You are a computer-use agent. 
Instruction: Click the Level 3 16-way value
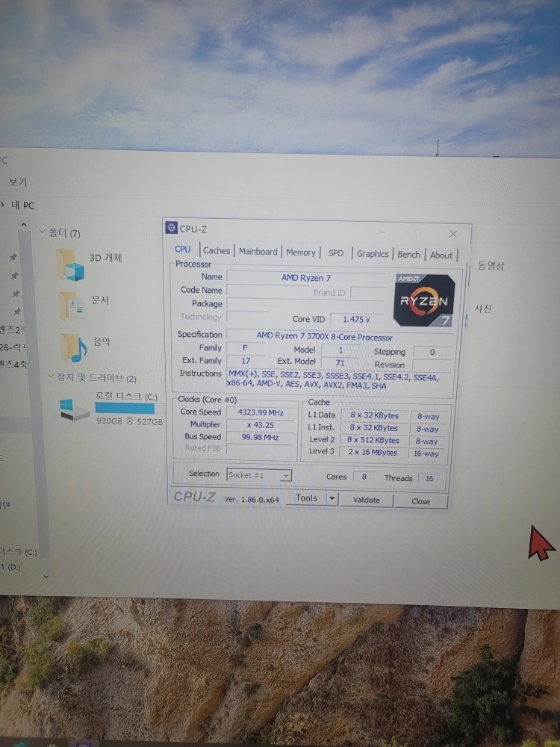click(426, 453)
